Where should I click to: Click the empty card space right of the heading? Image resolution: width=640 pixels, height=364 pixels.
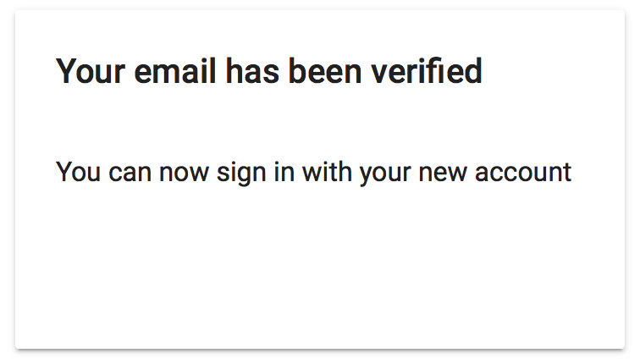(x=553, y=71)
